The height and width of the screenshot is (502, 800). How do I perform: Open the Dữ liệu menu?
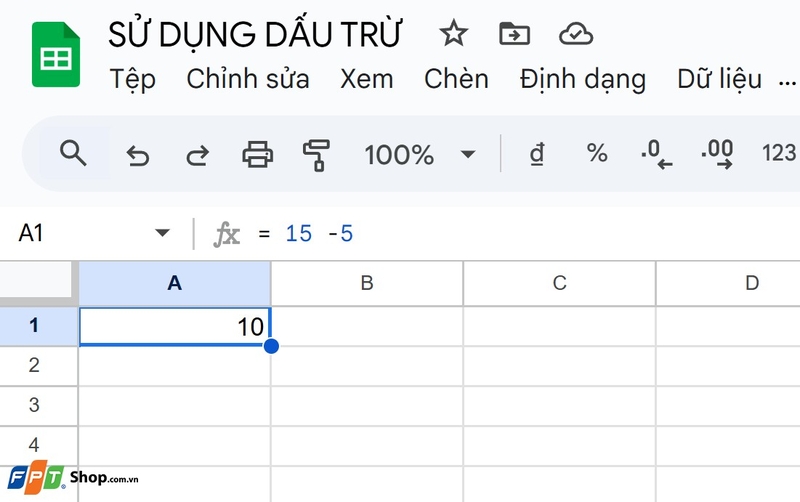pos(720,79)
